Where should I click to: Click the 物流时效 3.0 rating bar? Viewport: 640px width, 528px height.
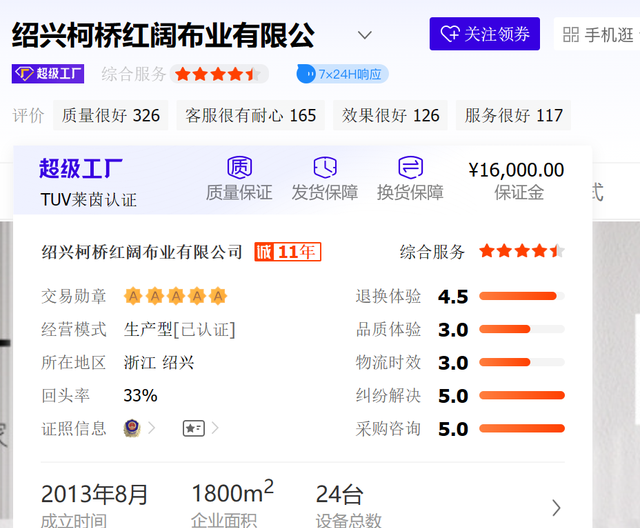pos(522,362)
